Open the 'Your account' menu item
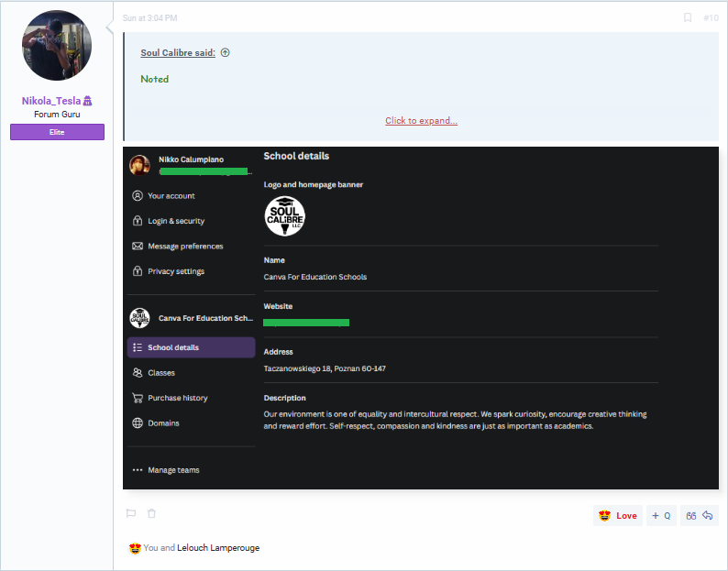 pyautogui.click(x=171, y=196)
